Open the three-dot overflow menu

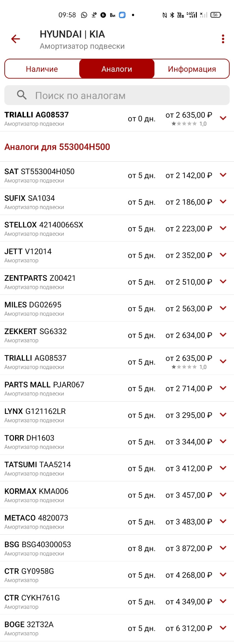223,39
